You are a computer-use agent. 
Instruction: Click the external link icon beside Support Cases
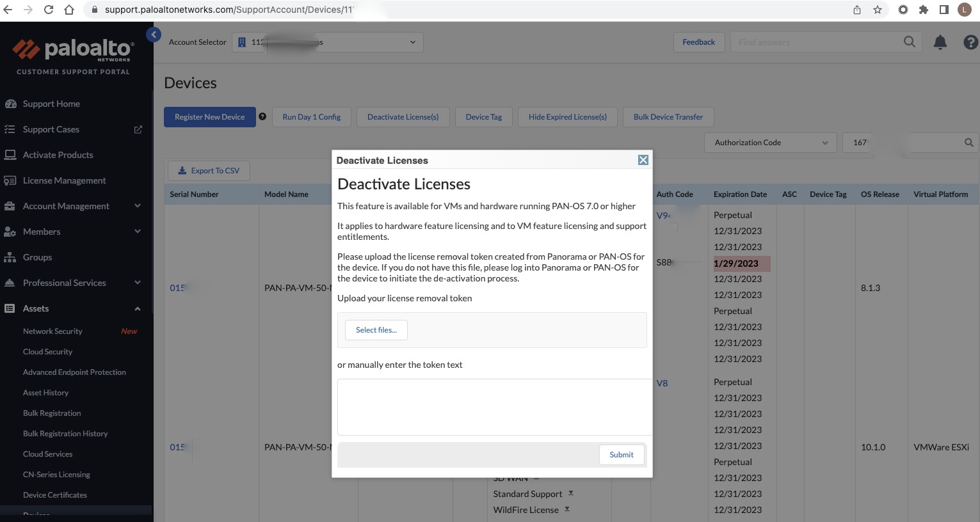138,129
